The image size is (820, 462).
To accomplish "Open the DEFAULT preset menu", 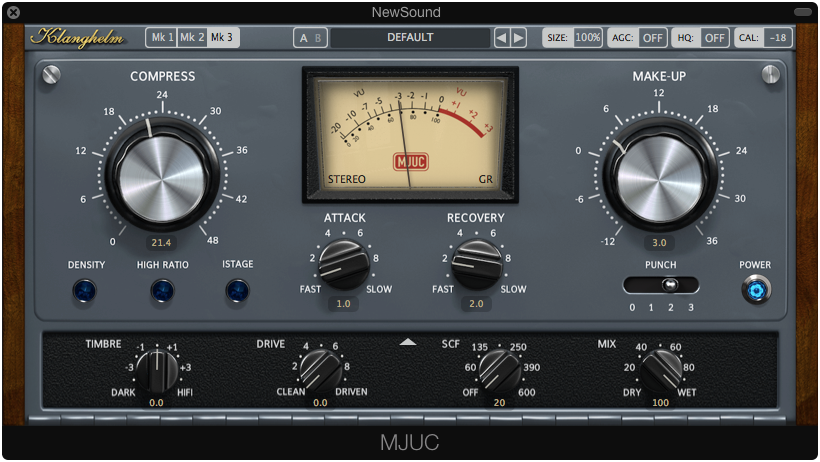I will click(x=411, y=38).
